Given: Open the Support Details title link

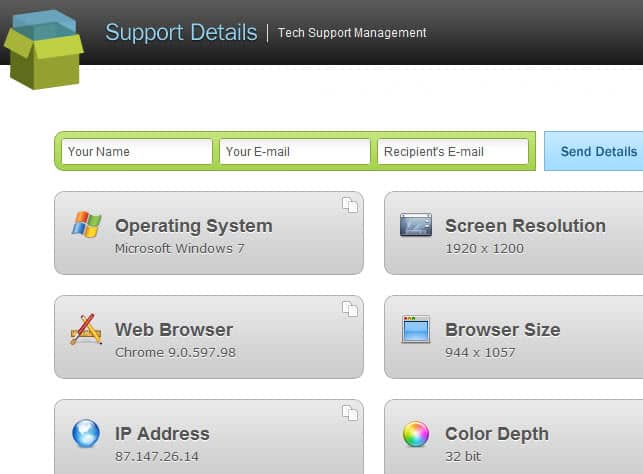Looking at the screenshot, I should [x=181, y=32].
